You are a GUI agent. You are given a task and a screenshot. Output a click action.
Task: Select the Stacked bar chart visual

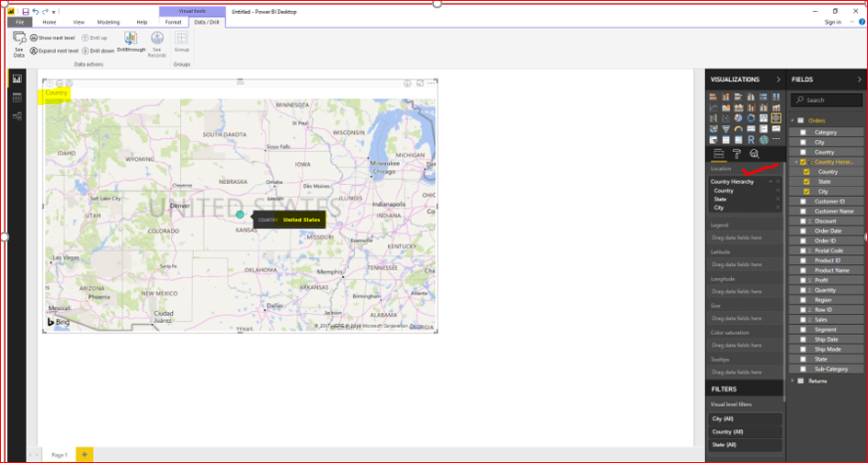(x=714, y=97)
